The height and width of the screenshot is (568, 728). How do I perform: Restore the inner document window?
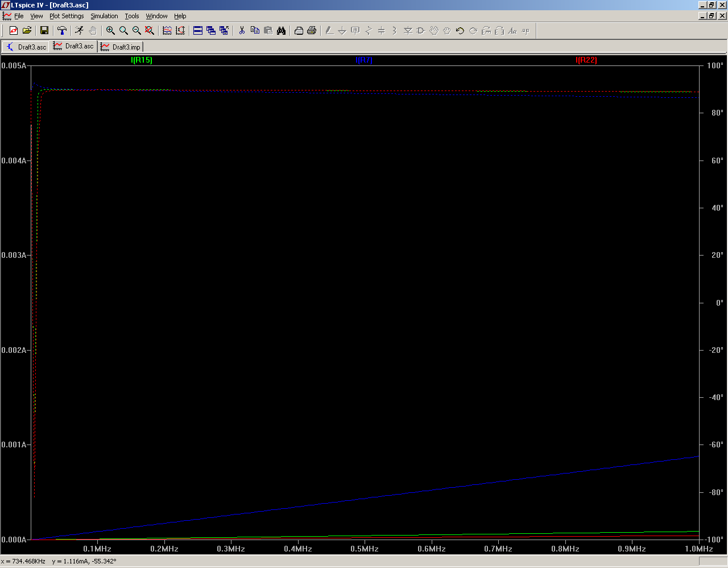[712, 16]
